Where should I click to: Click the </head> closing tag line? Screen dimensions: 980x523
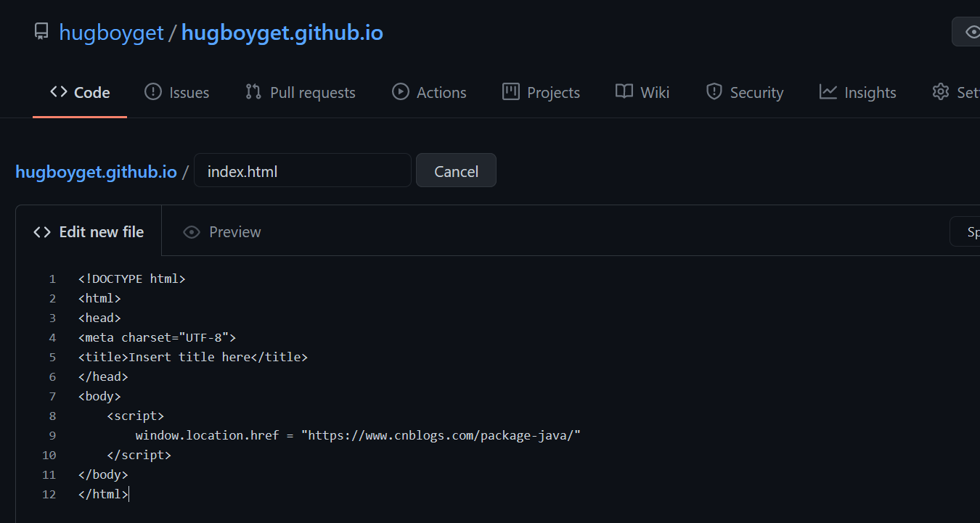pyautogui.click(x=103, y=376)
